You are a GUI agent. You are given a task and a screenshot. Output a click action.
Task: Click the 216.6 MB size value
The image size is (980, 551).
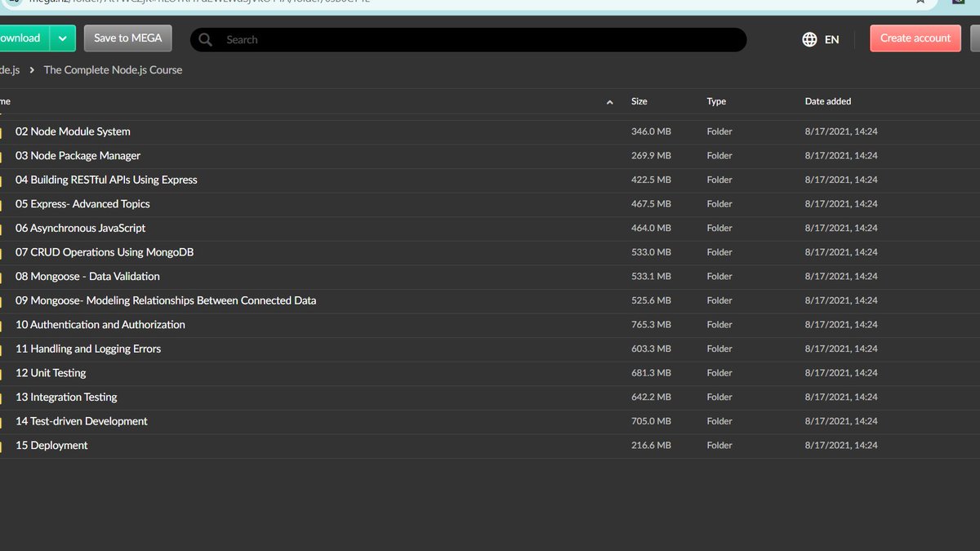click(651, 446)
